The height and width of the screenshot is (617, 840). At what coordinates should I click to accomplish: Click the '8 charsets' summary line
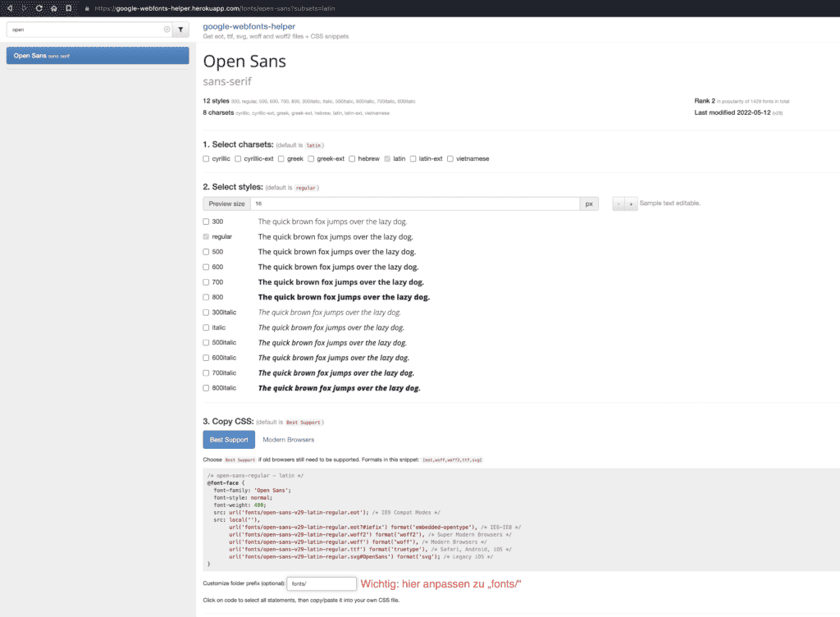point(296,112)
